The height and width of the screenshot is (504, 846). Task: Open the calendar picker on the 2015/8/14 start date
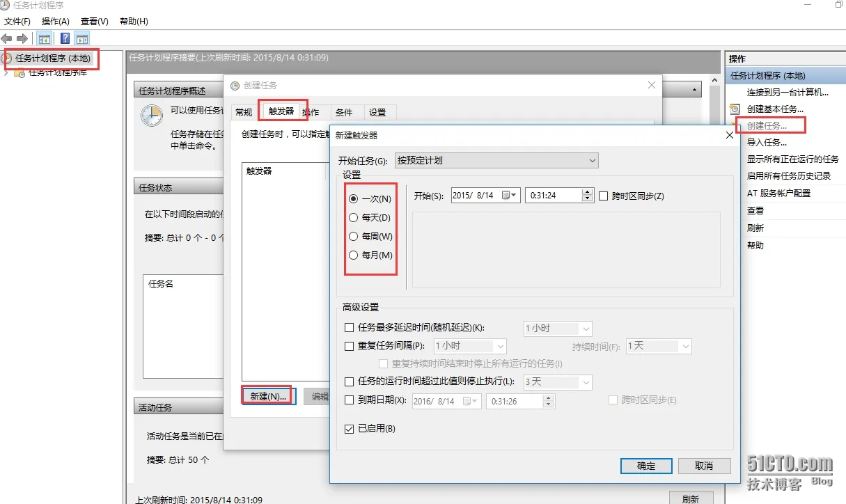[x=510, y=196]
